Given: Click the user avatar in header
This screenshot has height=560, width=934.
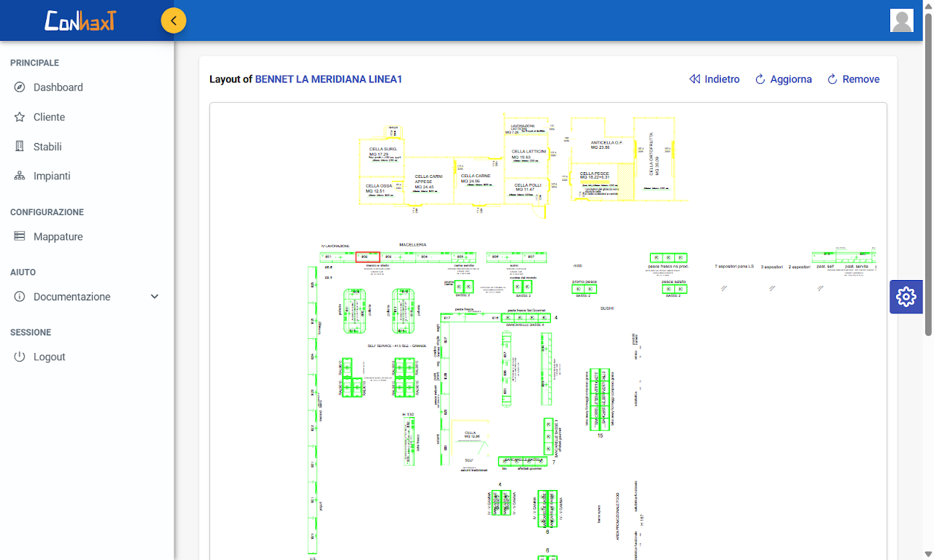Looking at the screenshot, I should click(902, 20).
